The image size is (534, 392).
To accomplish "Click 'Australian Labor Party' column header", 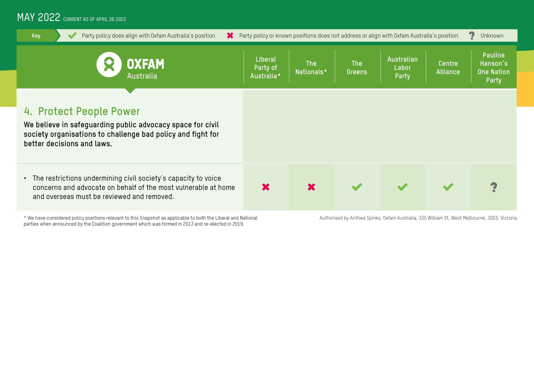I will (x=402, y=68).
